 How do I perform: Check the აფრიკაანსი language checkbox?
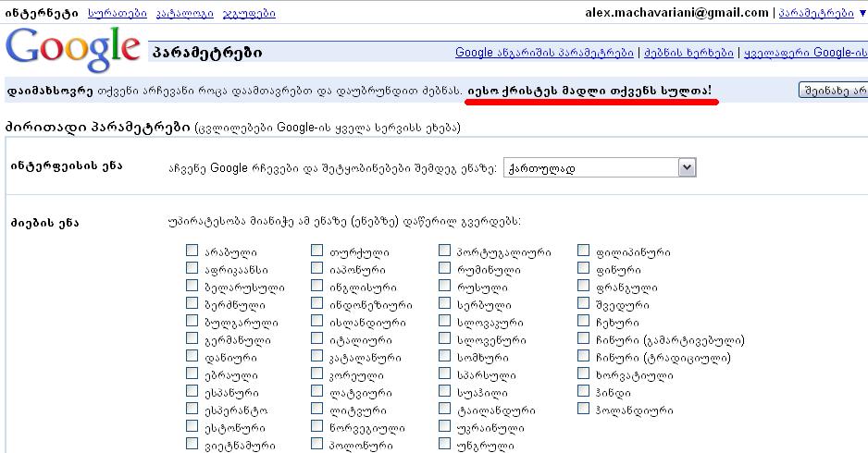click(192, 268)
